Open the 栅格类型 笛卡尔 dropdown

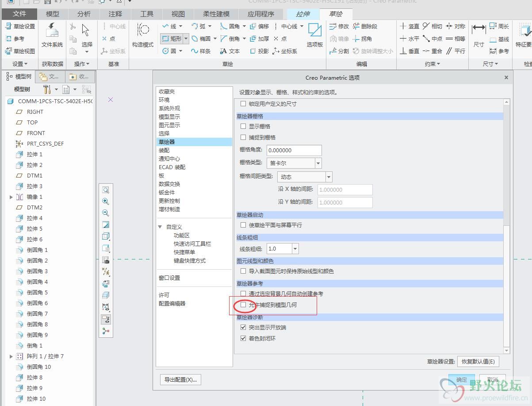[x=318, y=163]
